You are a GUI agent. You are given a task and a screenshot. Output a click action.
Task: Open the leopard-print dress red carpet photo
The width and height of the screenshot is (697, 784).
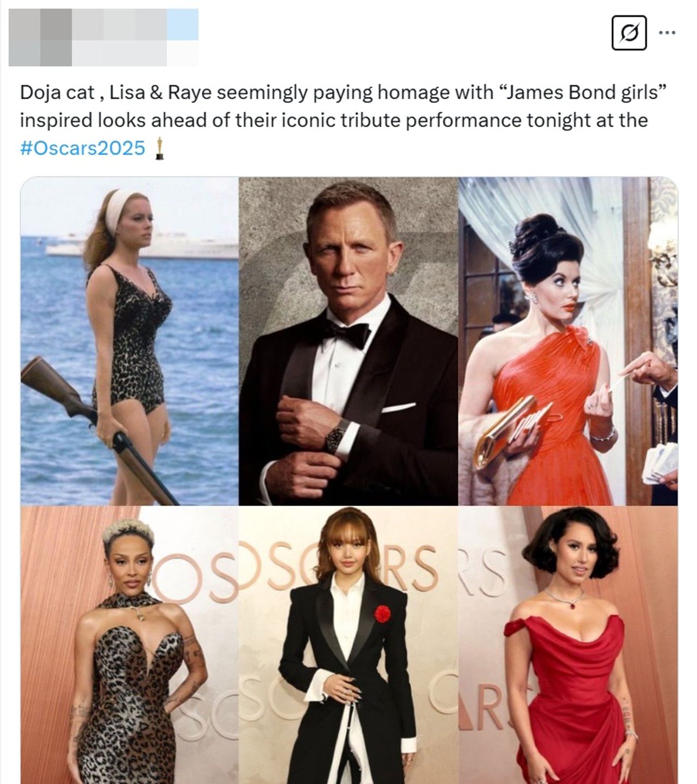[129, 645]
